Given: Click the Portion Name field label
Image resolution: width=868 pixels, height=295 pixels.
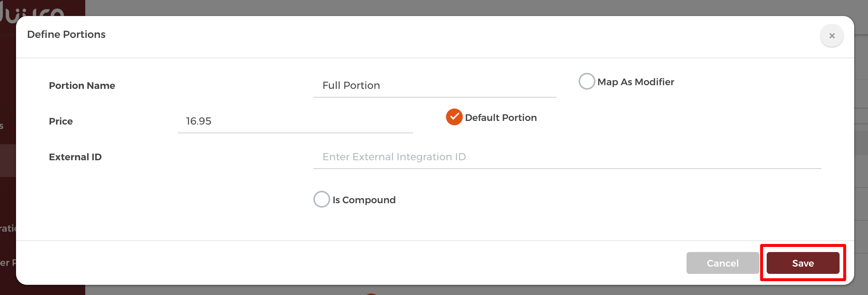Looking at the screenshot, I should pyautogui.click(x=82, y=86).
